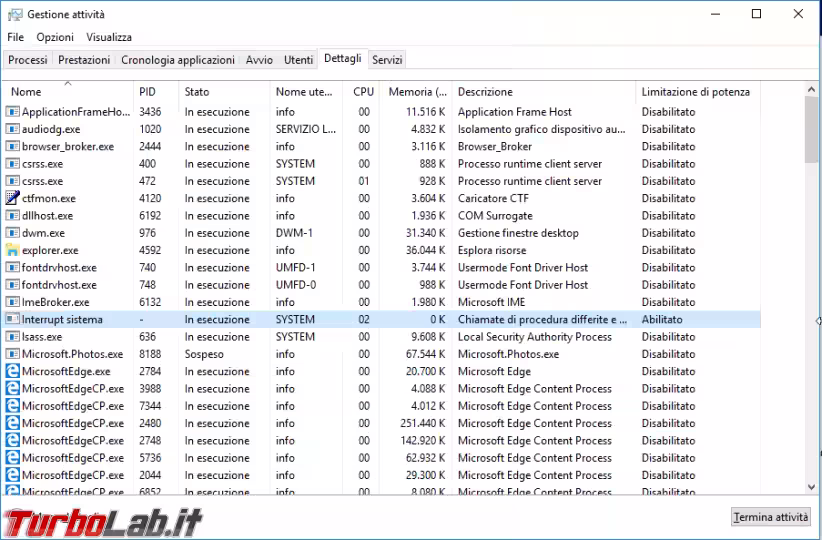Select the Utenti tab
822x540 pixels.
point(298,60)
